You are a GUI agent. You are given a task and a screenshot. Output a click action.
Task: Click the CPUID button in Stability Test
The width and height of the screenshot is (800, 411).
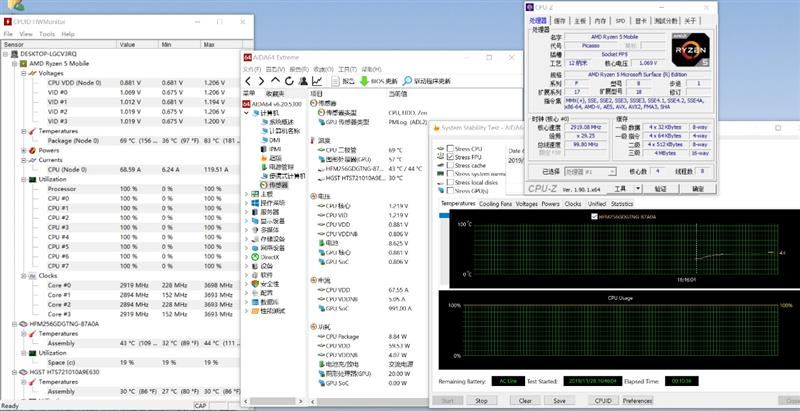tap(603, 401)
